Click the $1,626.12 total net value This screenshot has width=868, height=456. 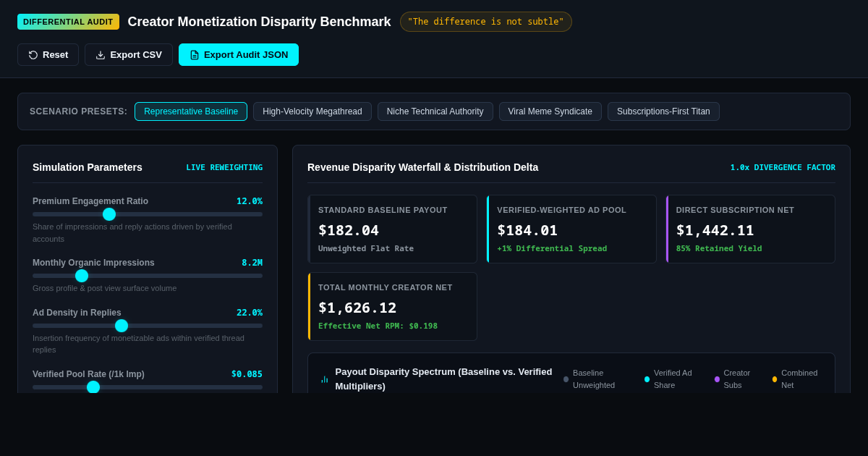point(357,308)
